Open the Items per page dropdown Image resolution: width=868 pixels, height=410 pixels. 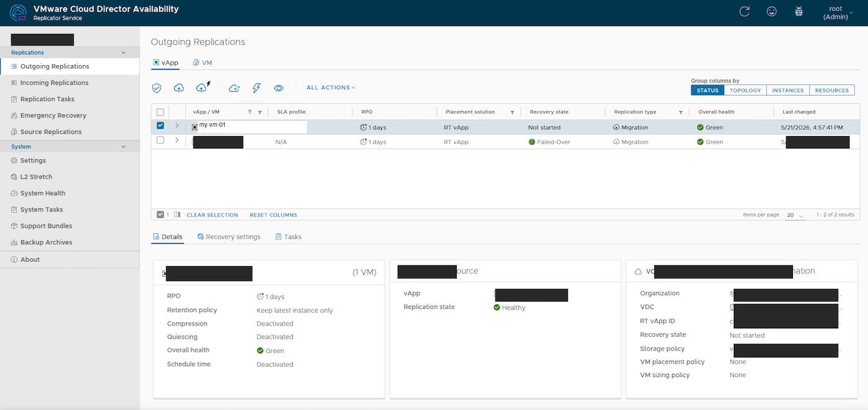point(795,215)
